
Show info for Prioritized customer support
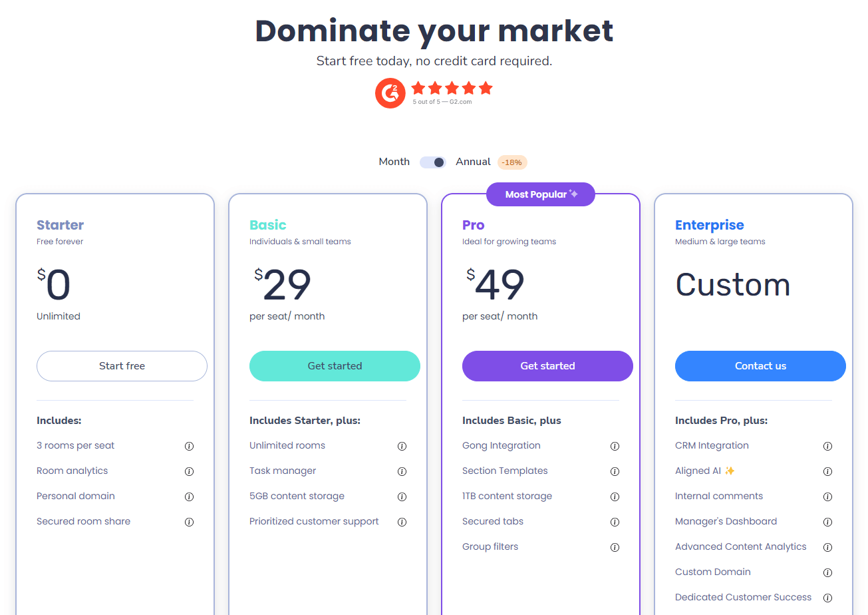point(402,522)
